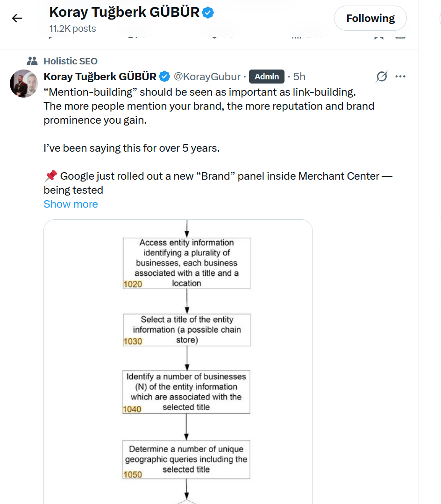Open the post's three-dot More menu
This screenshot has height=504, width=441.
pyautogui.click(x=400, y=77)
